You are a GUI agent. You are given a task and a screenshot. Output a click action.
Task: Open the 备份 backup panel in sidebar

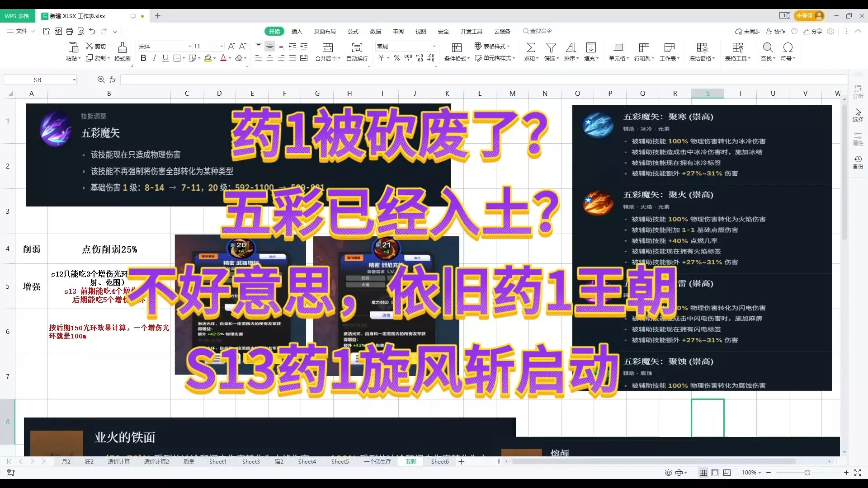coord(858,162)
